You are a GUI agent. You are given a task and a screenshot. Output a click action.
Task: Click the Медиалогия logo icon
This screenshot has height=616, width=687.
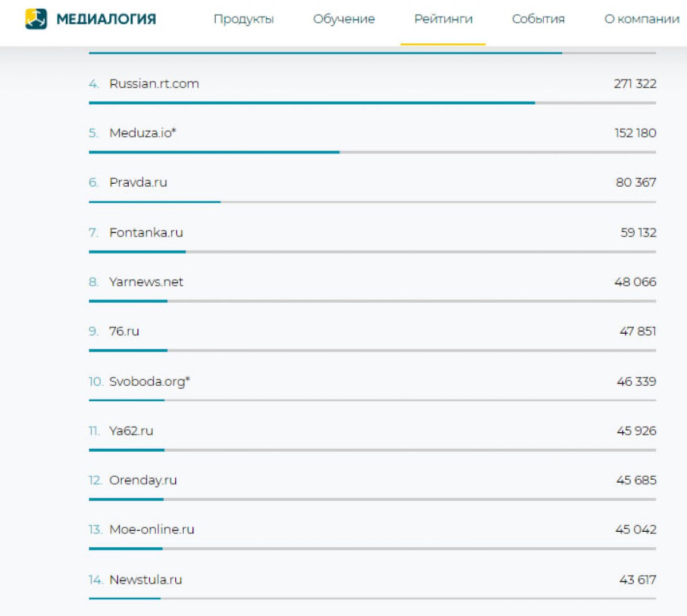coord(36,19)
